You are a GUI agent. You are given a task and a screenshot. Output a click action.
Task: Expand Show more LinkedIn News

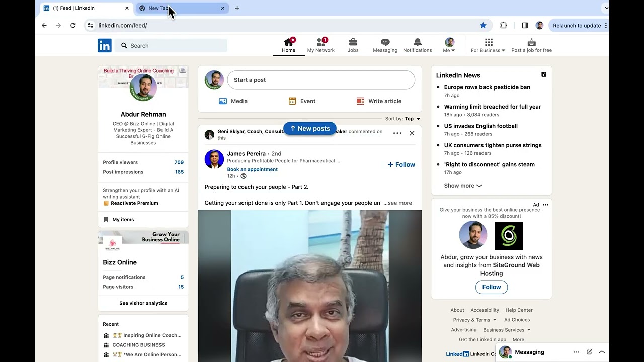pos(463,186)
